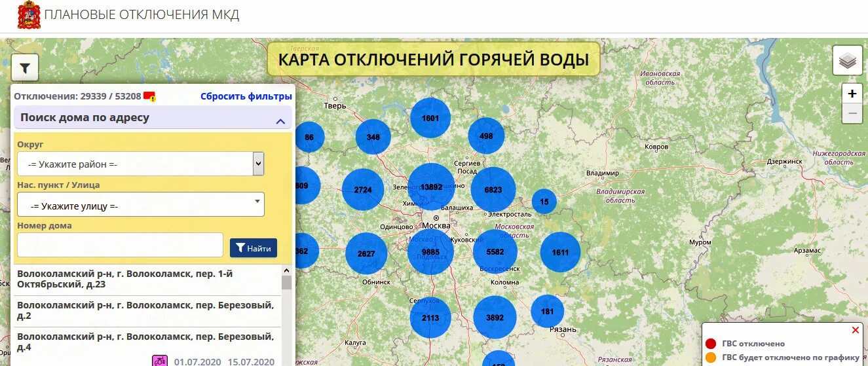The image size is (868, 366).
Task: Select address 'пер. Березовый, д.2'
Action: 147,310
